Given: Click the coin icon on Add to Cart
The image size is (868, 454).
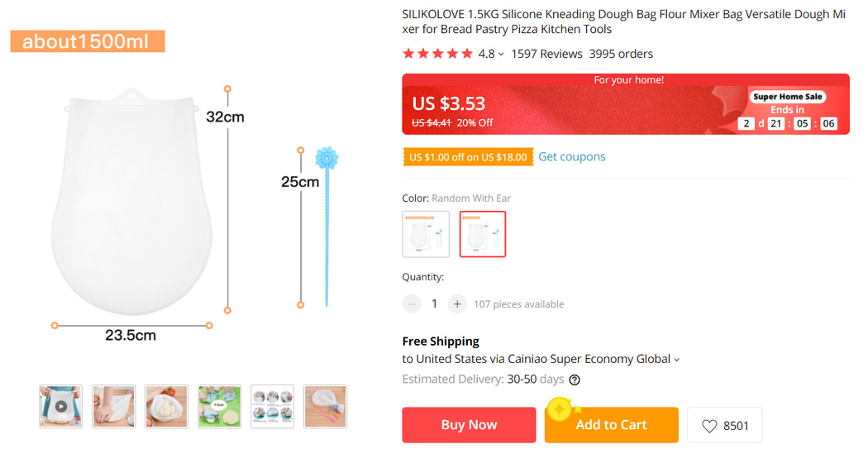Looking at the screenshot, I should (x=560, y=409).
